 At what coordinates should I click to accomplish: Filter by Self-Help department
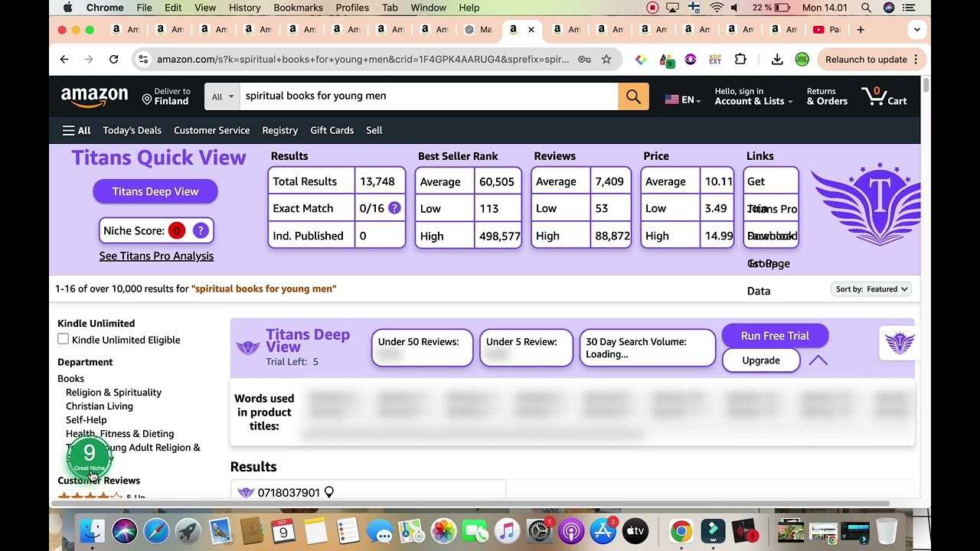pos(86,420)
